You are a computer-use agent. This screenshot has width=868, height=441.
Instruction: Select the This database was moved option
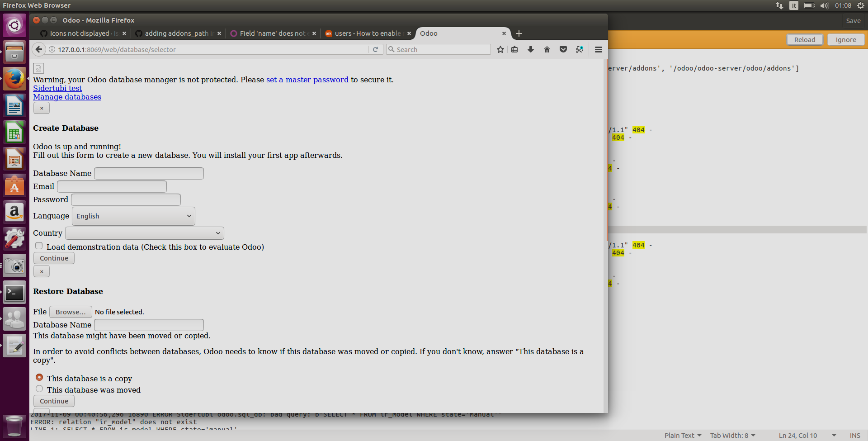(x=39, y=389)
